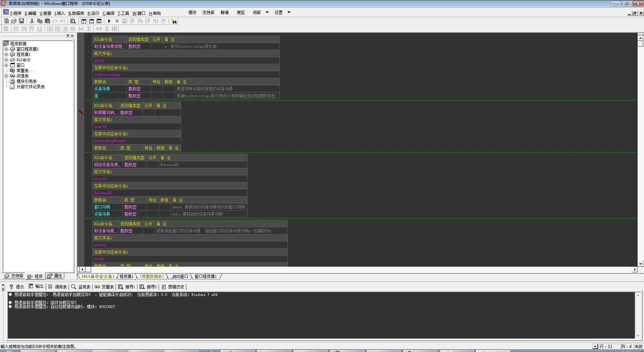Open the C.编译 menu
Screen dimensions: 644x352
(x=108, y=13)
